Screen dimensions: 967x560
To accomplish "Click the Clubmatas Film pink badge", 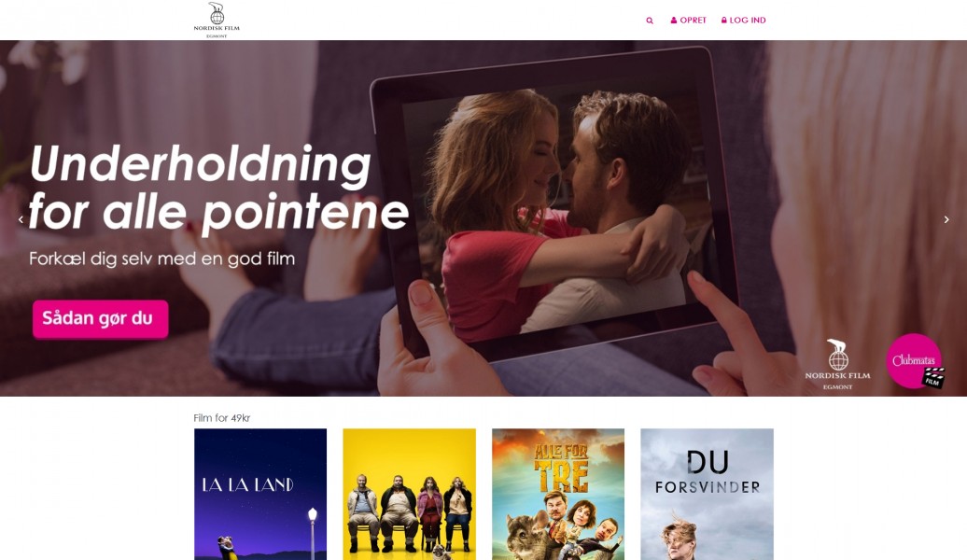I will (915, 361).
